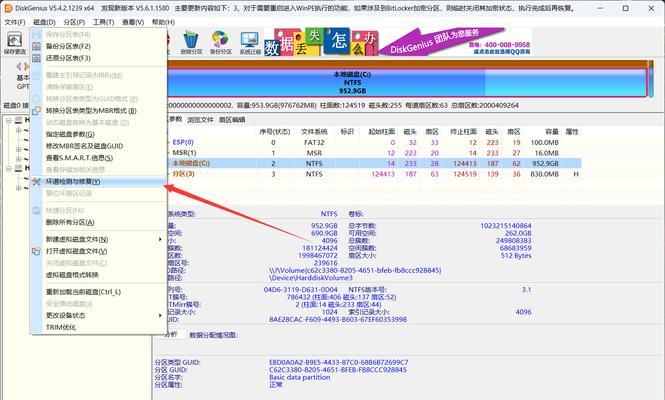Click the Save Changes (保存更改) toolbar icon
The image size is (665, 400).
15,43
